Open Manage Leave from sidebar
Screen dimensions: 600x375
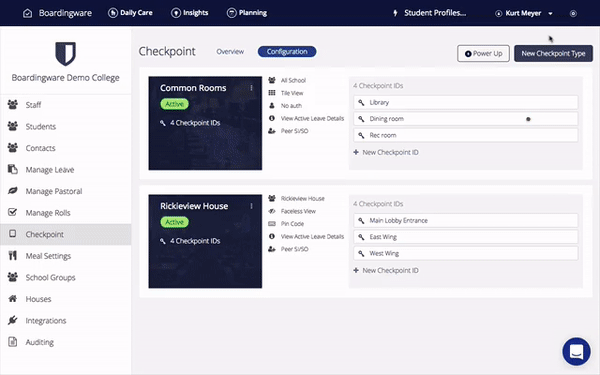pos(66,170)
